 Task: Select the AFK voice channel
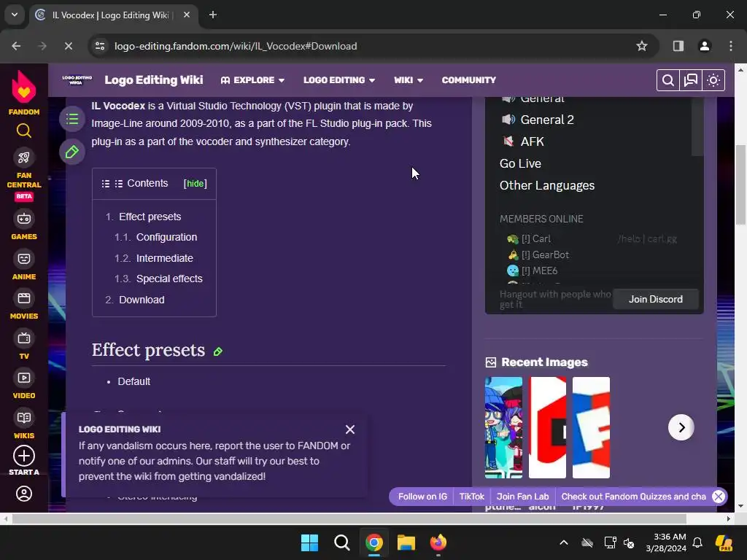[x=532, y=141]
